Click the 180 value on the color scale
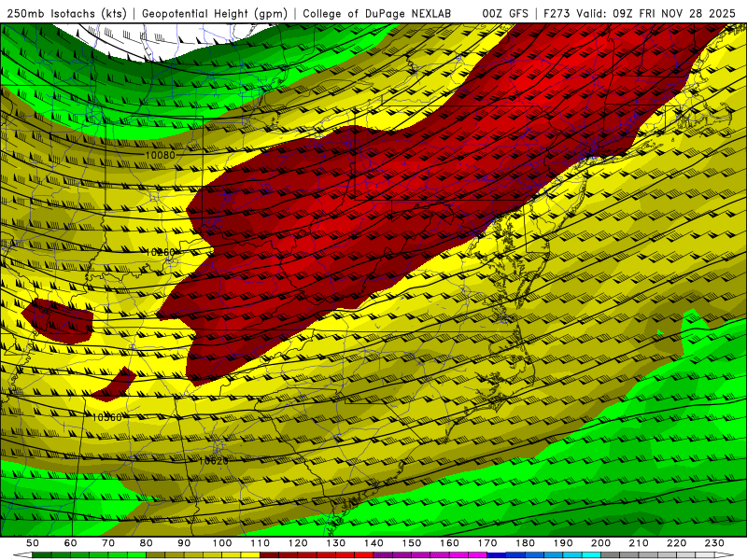Screen dimensions: 747x560 (525, 543)
